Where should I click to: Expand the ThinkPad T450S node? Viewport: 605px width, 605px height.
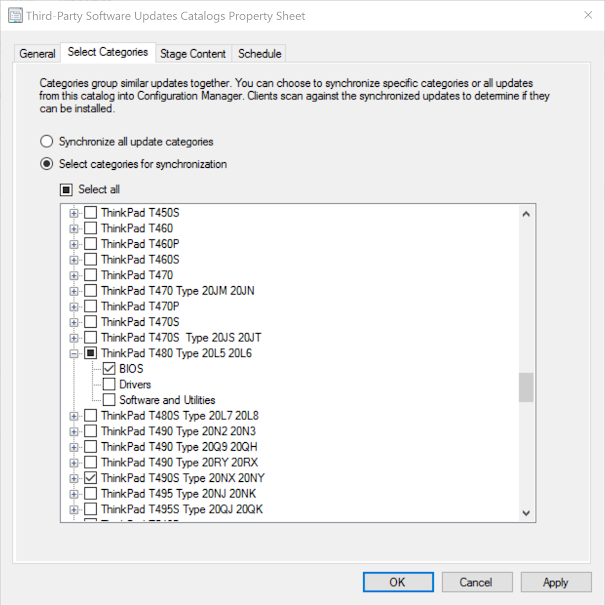pyautogui.click(x=74, y=213)
